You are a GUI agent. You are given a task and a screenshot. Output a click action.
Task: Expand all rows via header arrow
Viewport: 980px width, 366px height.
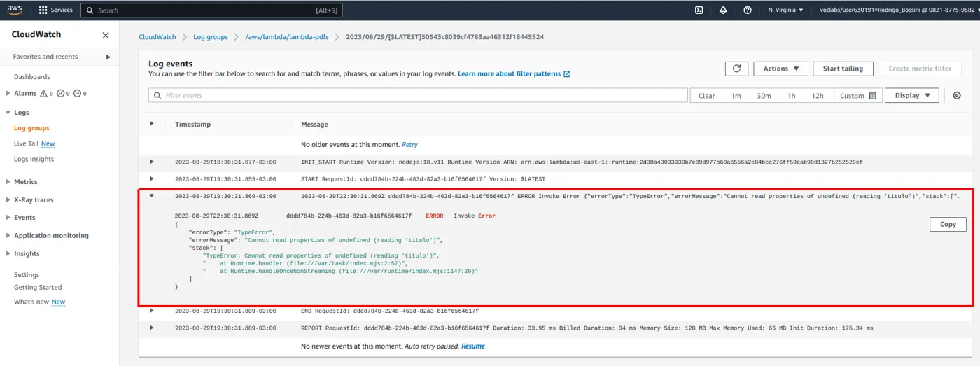click(151, 124)
